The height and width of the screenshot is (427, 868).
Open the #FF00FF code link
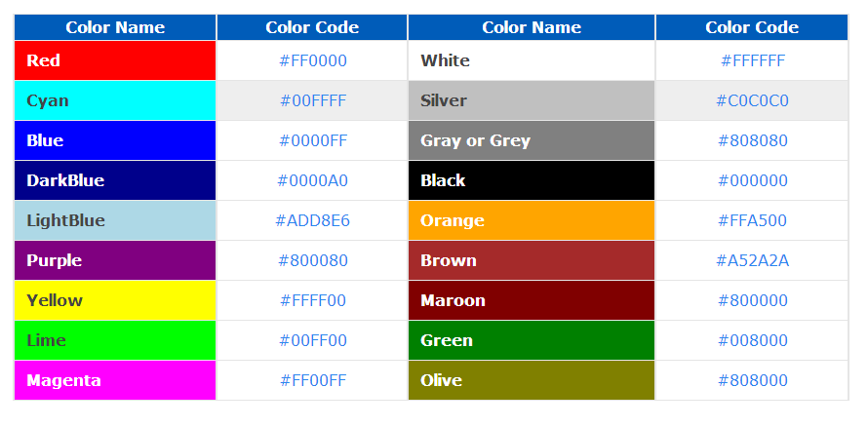point(313,380)
